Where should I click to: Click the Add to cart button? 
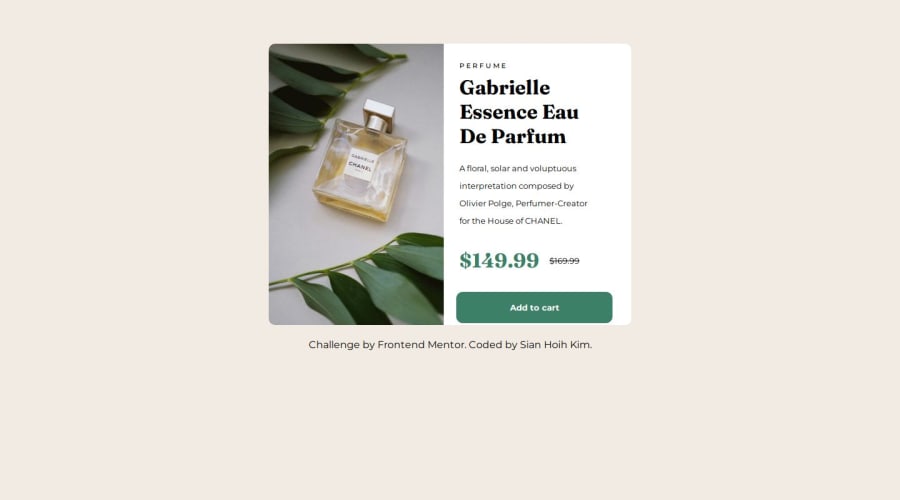[x=534, y=308]
